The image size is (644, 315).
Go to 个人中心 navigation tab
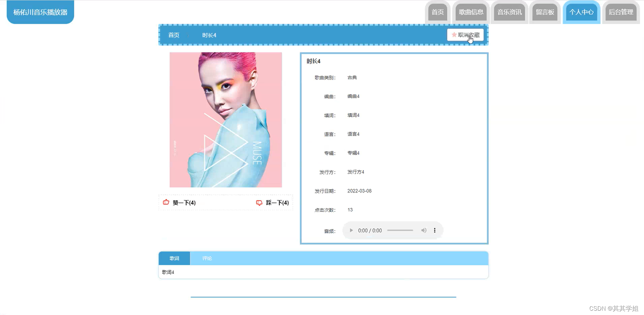click(x=581, y=12)
